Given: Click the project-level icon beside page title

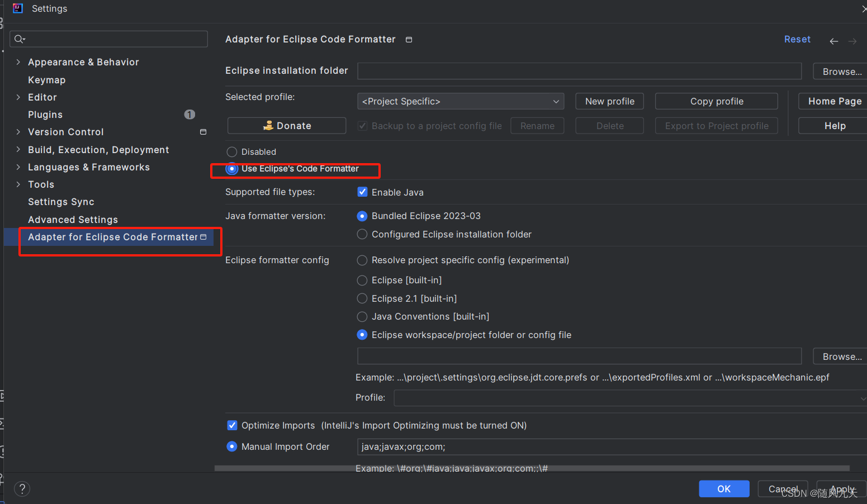Looking at the screenshot, I should 409,40.
